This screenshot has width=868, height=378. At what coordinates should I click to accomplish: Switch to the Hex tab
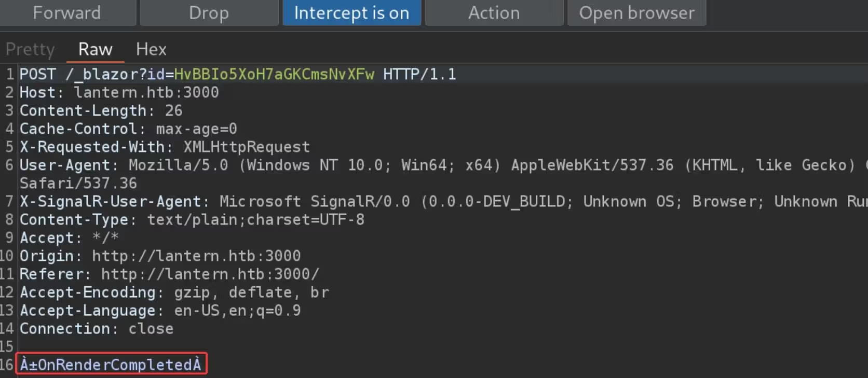point(151,49)
